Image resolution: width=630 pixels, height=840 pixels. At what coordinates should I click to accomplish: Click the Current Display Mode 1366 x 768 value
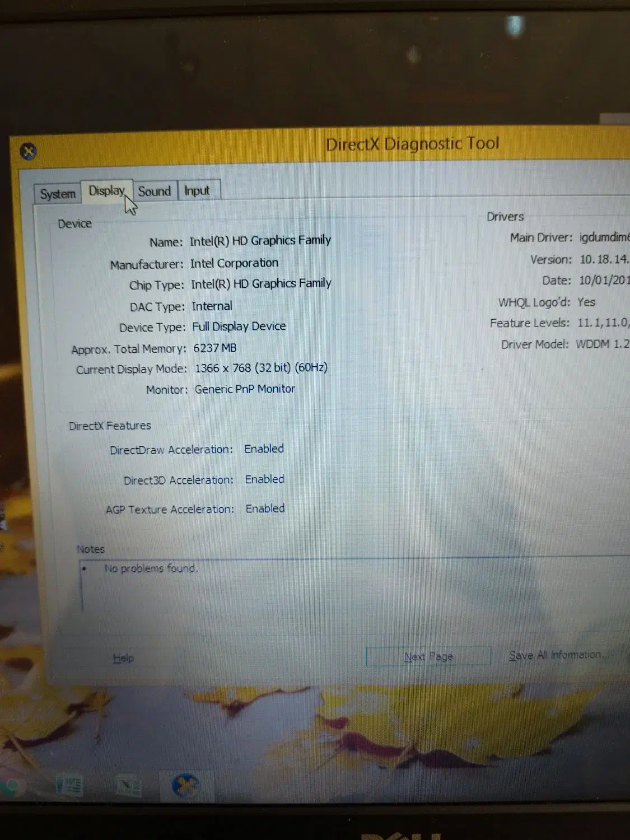[x=261, y=368]
